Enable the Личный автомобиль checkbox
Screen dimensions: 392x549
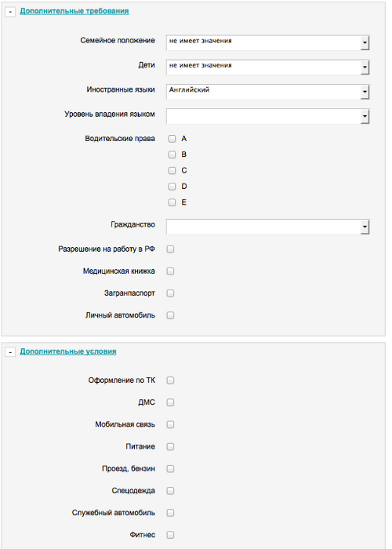(x=170, y=315)
